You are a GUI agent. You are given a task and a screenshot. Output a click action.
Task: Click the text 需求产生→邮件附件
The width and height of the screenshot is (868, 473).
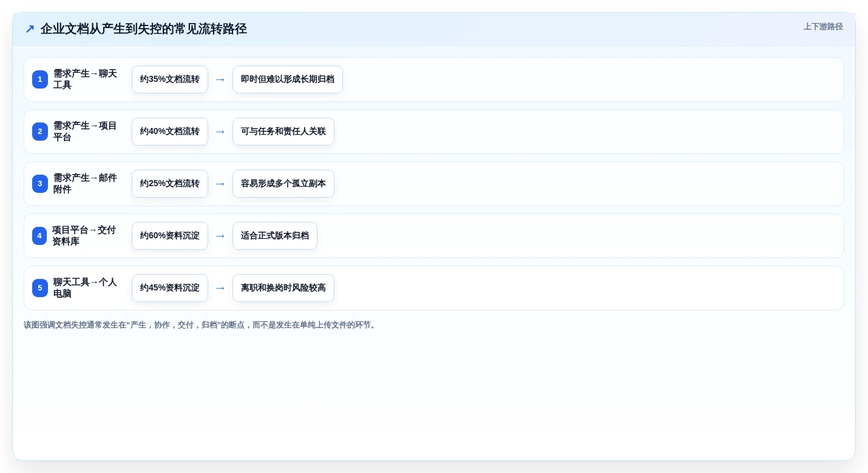(x=85, y=184)
